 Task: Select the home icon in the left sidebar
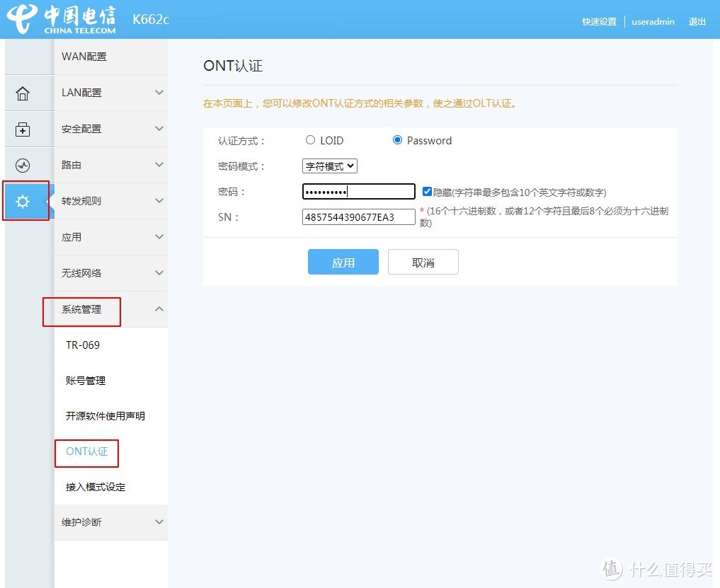pos(23,93)
